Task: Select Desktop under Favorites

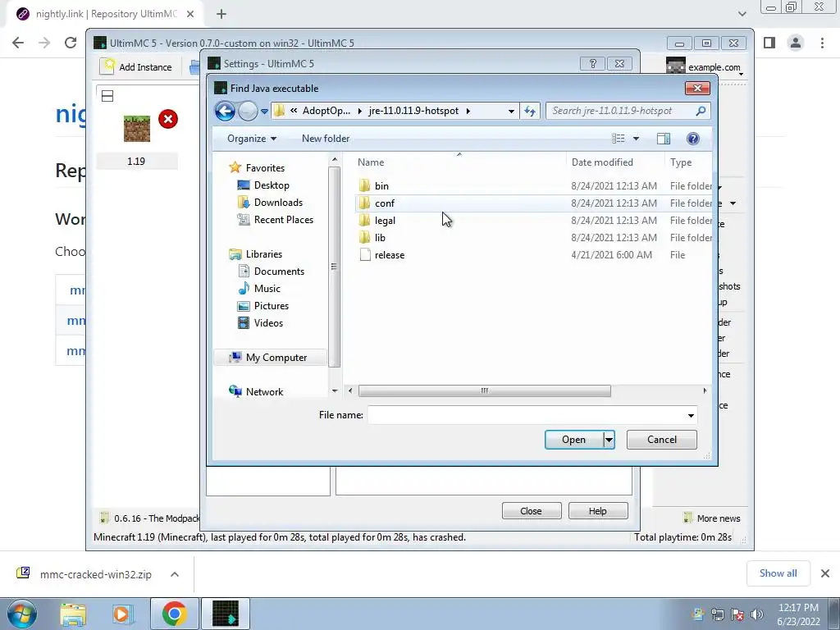Action: tap(263, 185)
